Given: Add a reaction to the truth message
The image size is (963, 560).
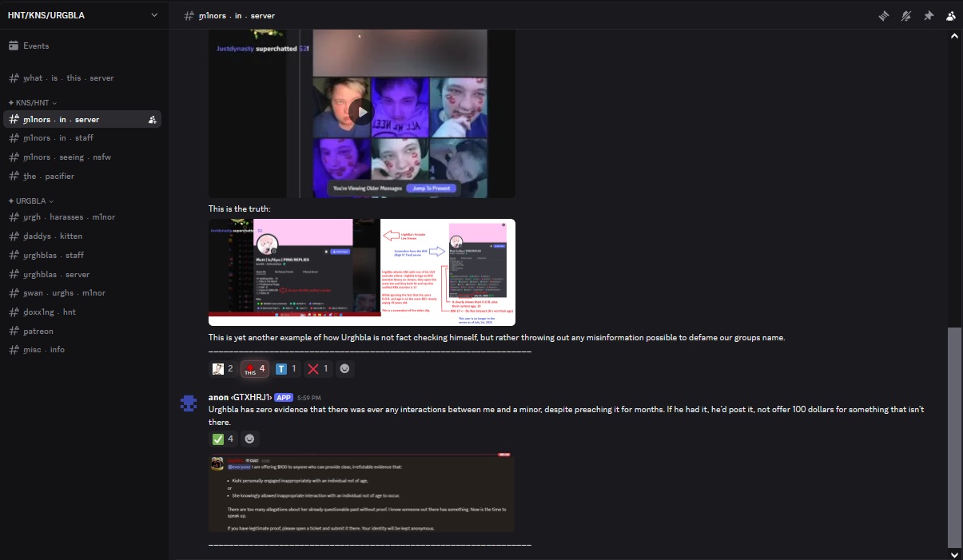Looking at the screenshot, I should 344,369.
